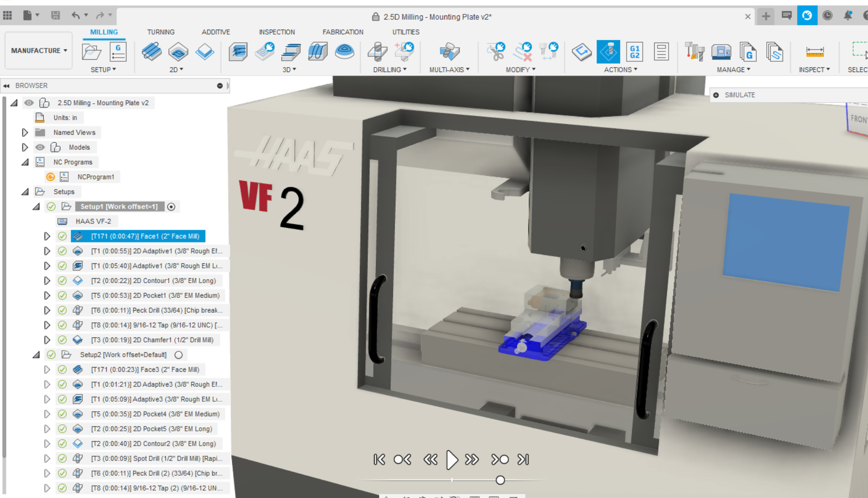This screenshot has width=868, height=498.
Task: Expand the Models node arrow
Action: click(x=25, y=147)
